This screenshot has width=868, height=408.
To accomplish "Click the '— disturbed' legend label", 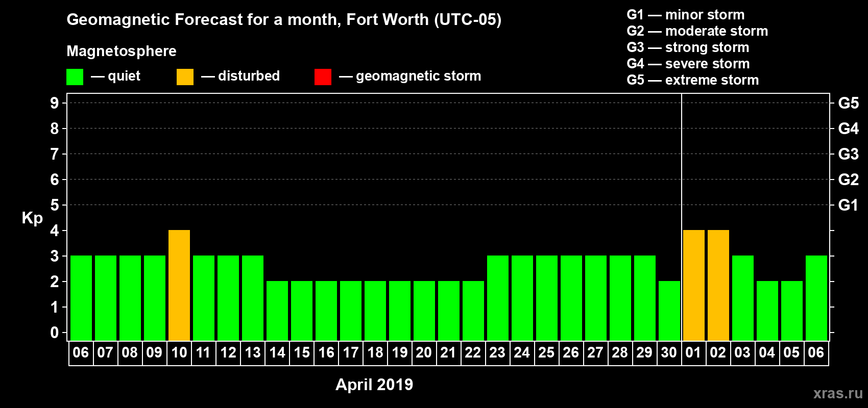I will pyautogui.click(x=240, y=76).
